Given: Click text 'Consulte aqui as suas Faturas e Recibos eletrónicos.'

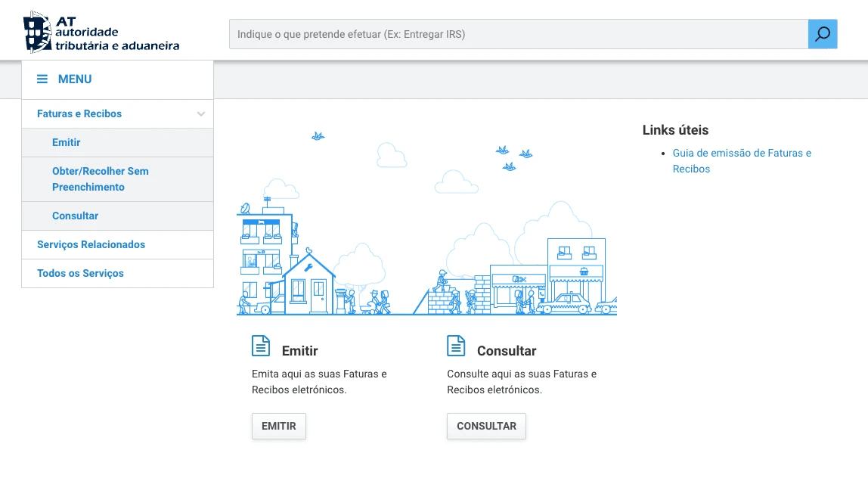Looking at the screenshot, I should [x=522, y=382].
